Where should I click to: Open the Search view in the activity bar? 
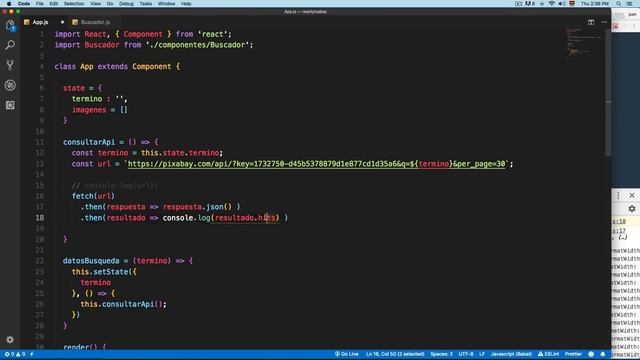[10, 45]
